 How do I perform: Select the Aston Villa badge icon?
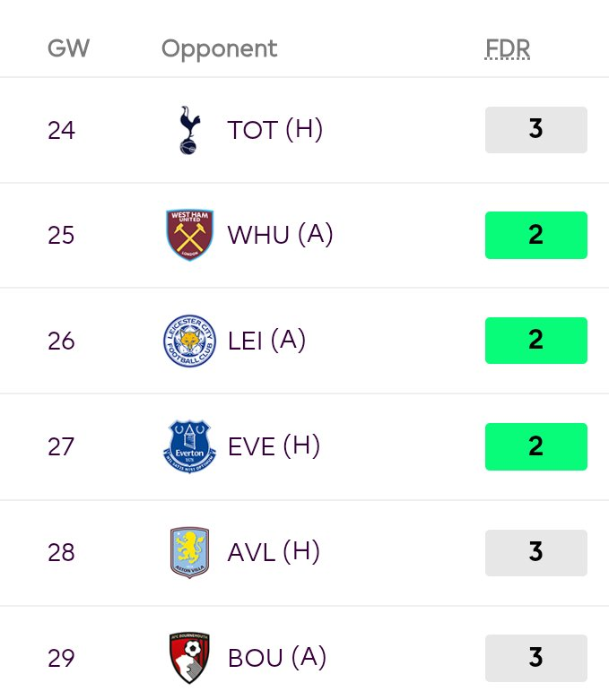pos(189,552)
